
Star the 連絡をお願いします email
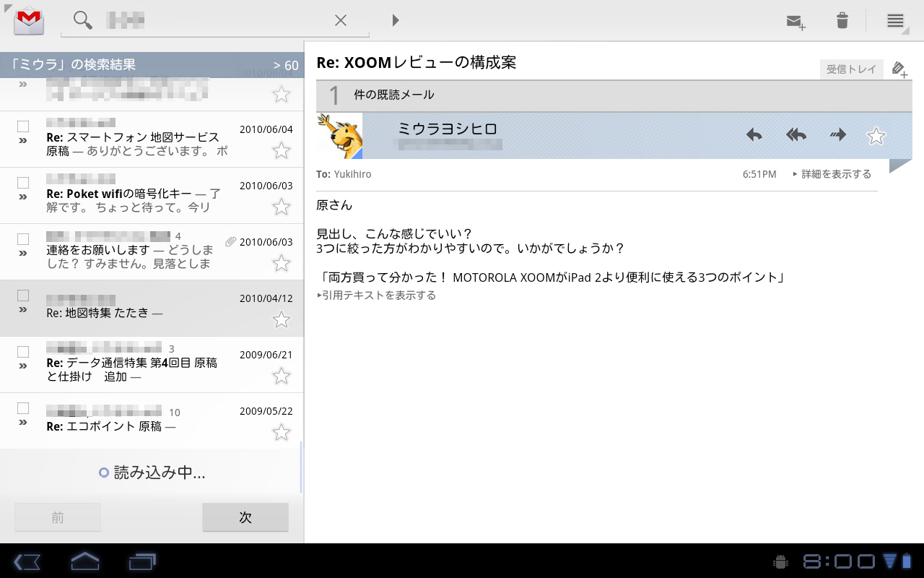coord(282,263)
